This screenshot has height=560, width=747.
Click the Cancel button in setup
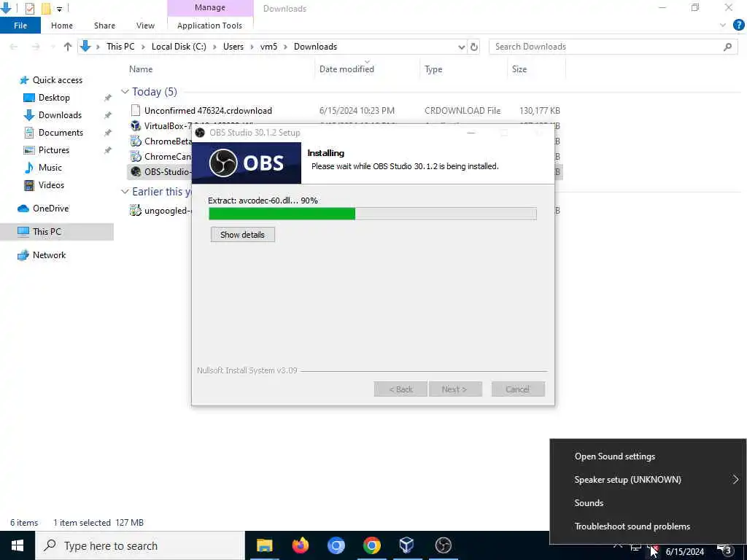tap(518, 389)
